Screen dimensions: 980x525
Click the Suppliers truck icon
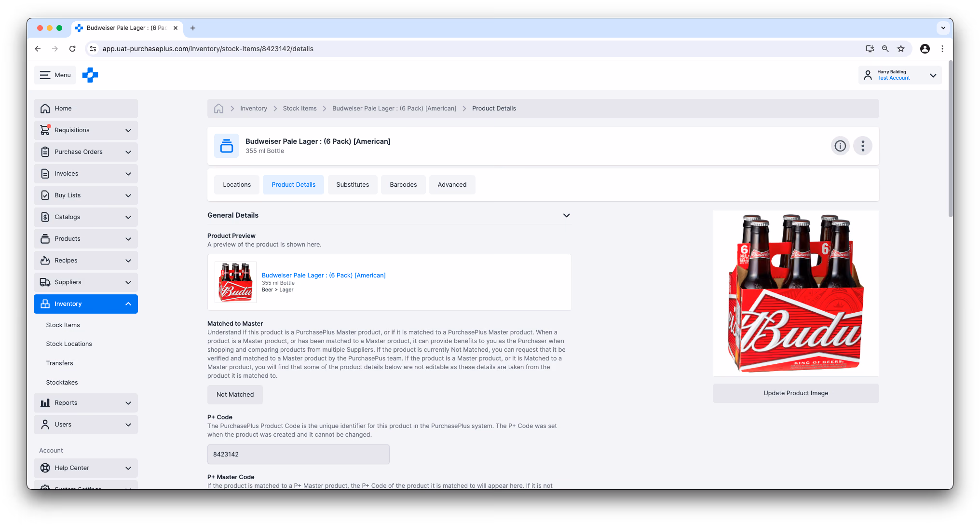(x=45, y=282)
